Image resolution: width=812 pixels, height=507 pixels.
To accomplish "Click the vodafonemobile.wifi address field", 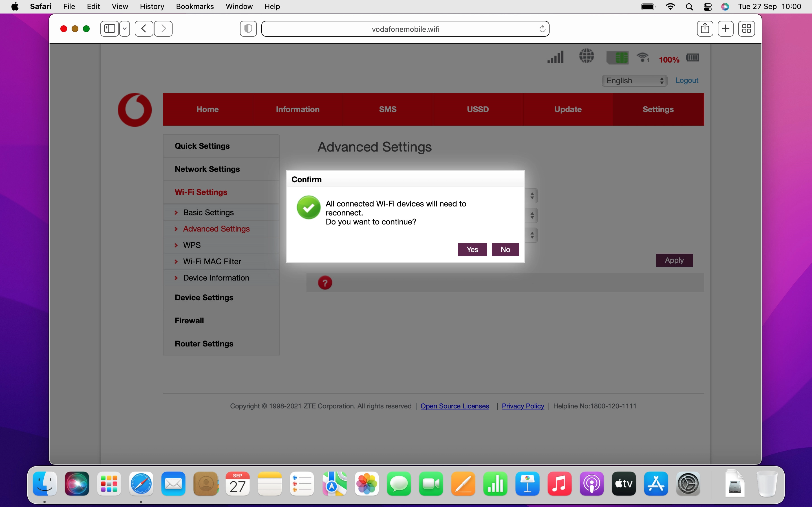I will (405, 29).
